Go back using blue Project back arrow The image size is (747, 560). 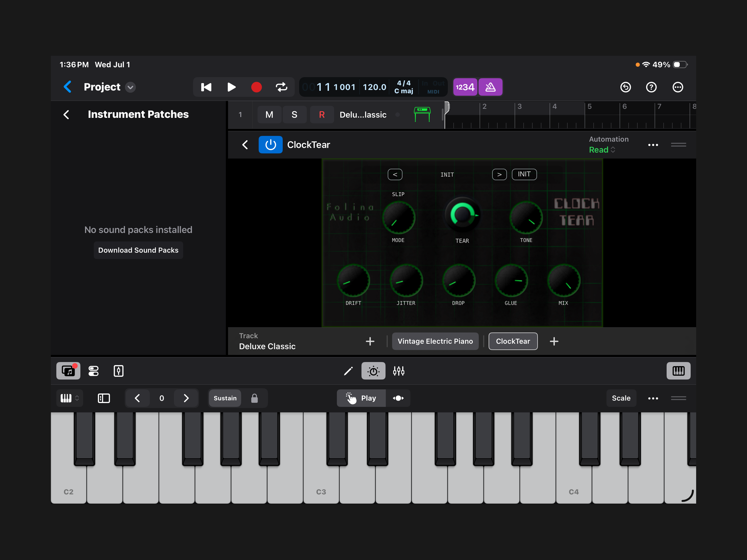tap(68, 87)
